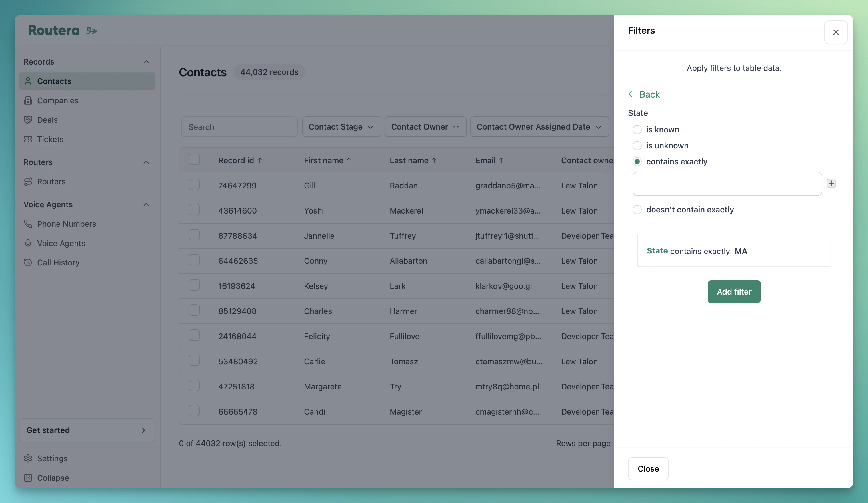Collapse the Routers section chevron
The width and height of the screenshot is (868, 503).
[x=146, y=162]
